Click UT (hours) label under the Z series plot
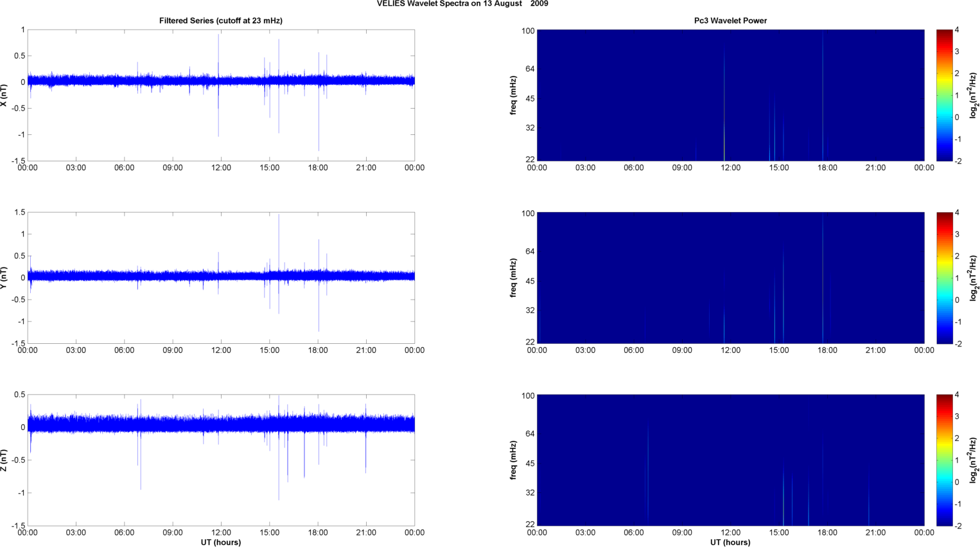Viewport: 980px width, 547px height. coord(221,543)
